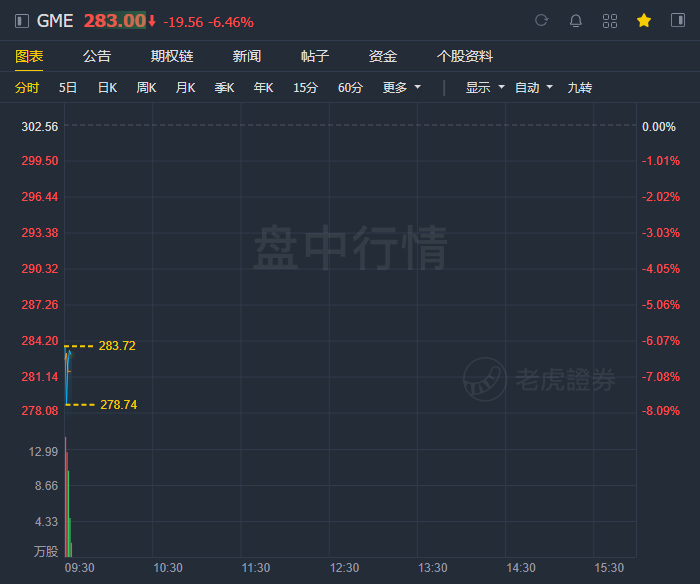
Task: Switch to the 公告 tab
Action: (97, 57)
